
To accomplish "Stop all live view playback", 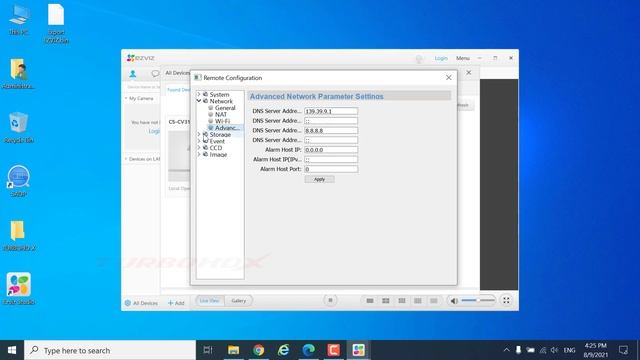I will click(330, 300).
